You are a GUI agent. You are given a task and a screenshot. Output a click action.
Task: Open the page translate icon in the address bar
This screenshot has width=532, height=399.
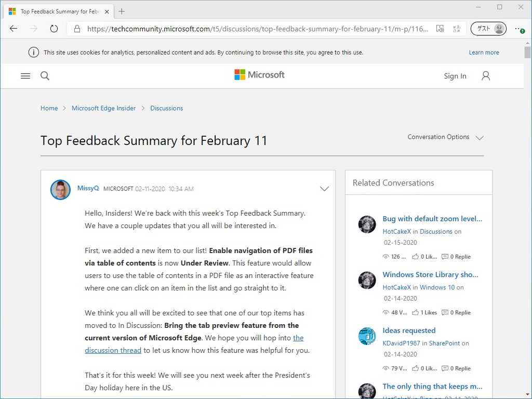(x=457, y=29)
